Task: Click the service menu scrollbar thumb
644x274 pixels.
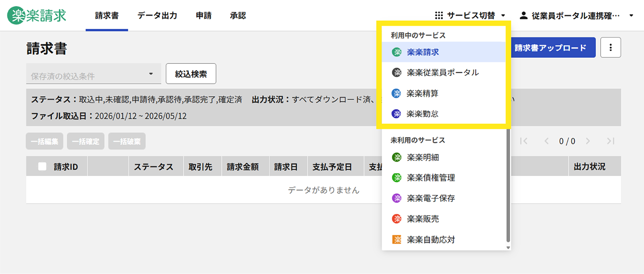Action: [x=508, y=185]
